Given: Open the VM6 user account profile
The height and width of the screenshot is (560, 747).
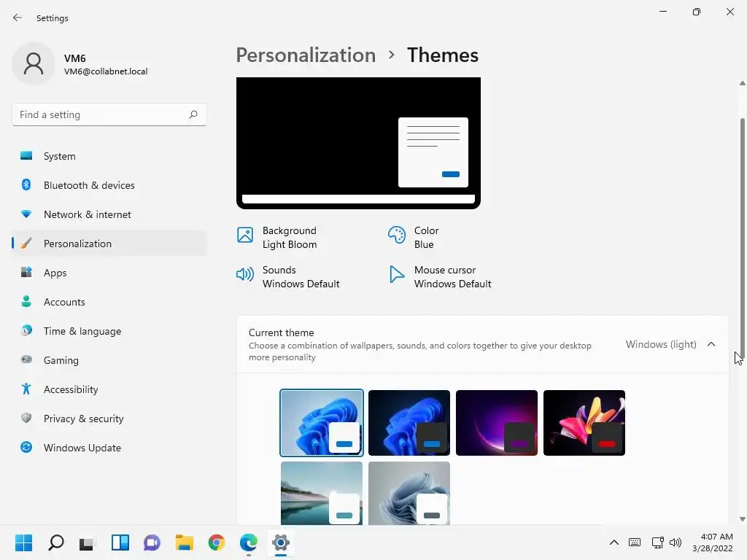Looking at the screenshot, I should [80, 64].
